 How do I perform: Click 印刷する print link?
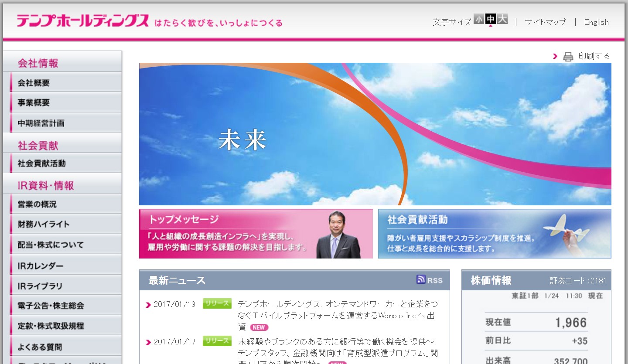[x=594, y=56]
